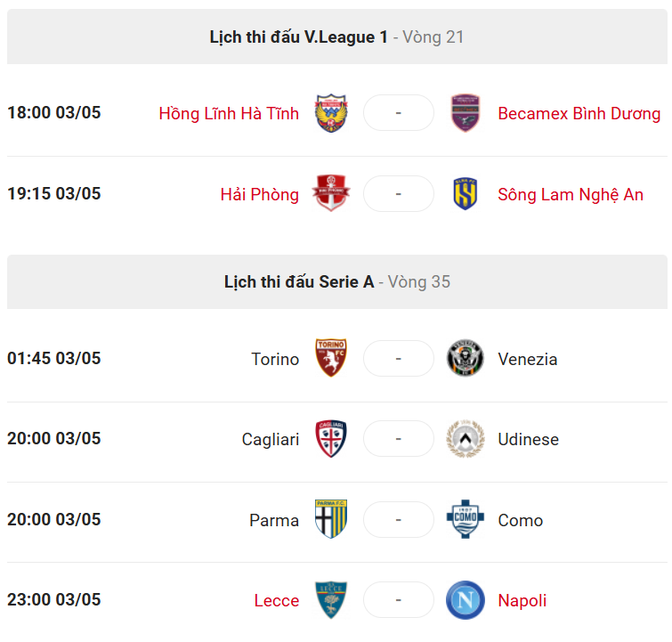Image resolution: width=672 pixels, height=642 pixels.
Task: Select the Sông Lam Nghệ An shield logo
Action: [466, 193]
